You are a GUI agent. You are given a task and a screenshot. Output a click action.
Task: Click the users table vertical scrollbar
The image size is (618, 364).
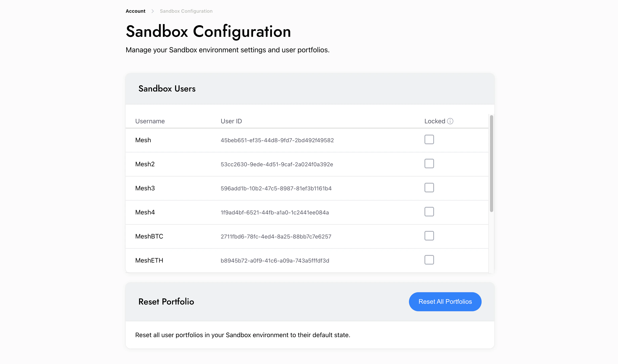[491, 164]
